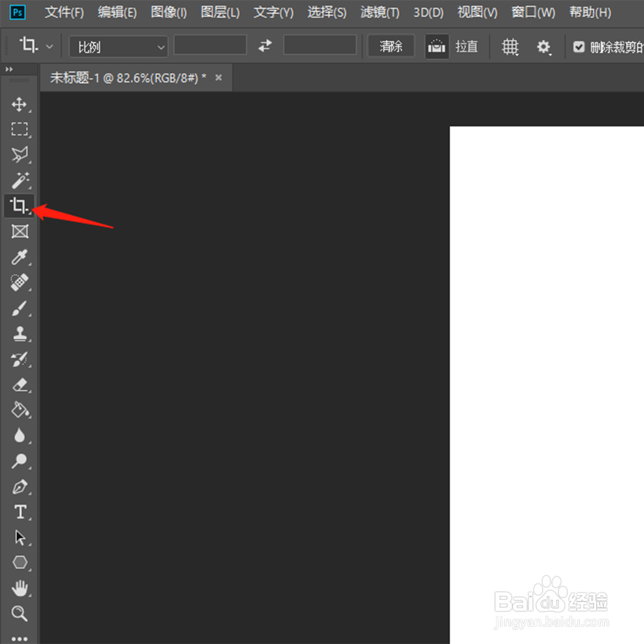644x644 pixels.
Task: Open crop overlay grid options
Action: point(510,47)
